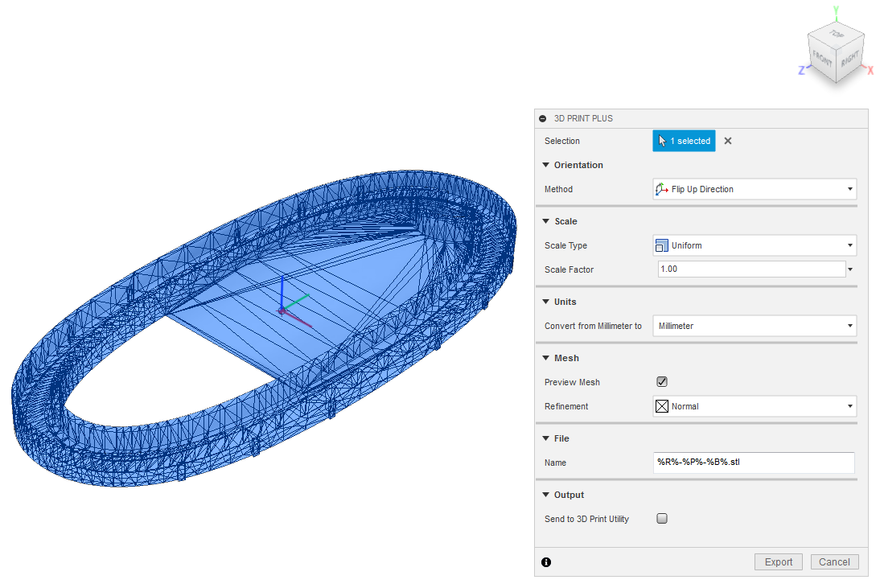Collapse the Mesh section
This screenshot has height=588, width=880.
pos(547,358)
